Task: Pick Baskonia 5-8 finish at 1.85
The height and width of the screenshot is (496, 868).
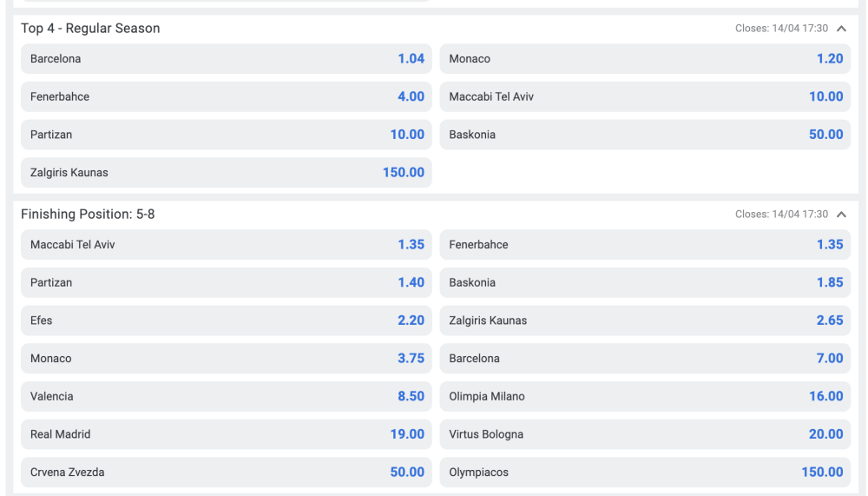Action: coord(645,282)
